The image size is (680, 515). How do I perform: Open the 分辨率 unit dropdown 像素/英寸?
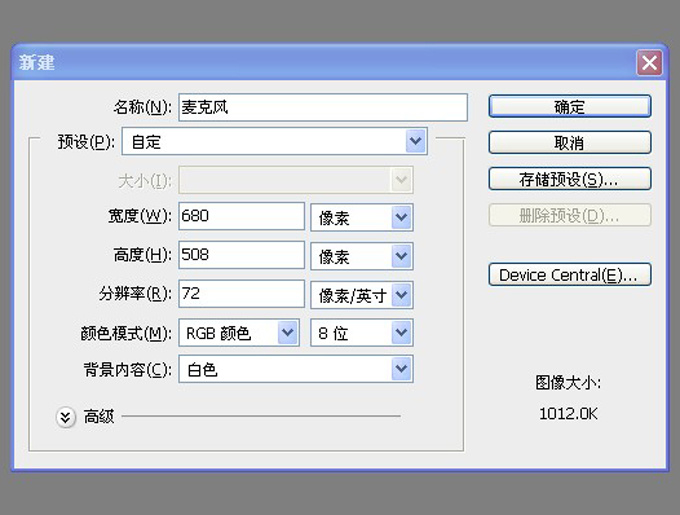(362, 295)
